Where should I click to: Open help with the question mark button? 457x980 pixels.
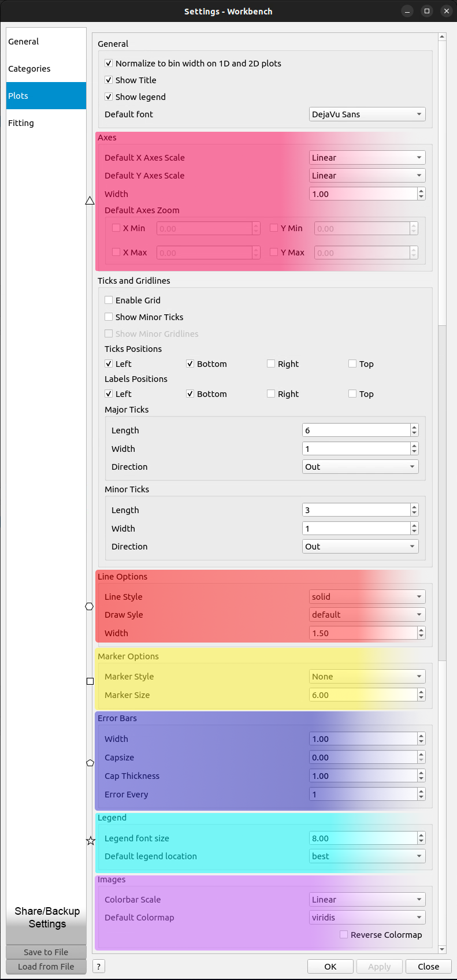(x=99, y=966)
